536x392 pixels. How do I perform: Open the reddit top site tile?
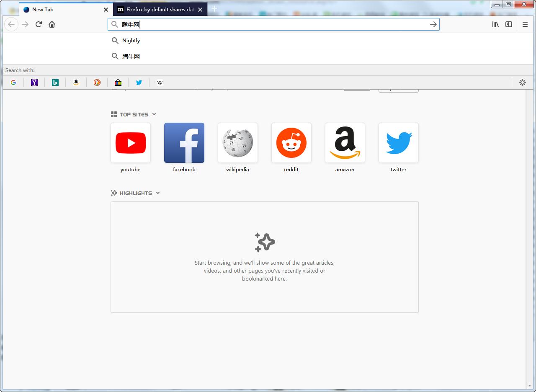point(291,143)
